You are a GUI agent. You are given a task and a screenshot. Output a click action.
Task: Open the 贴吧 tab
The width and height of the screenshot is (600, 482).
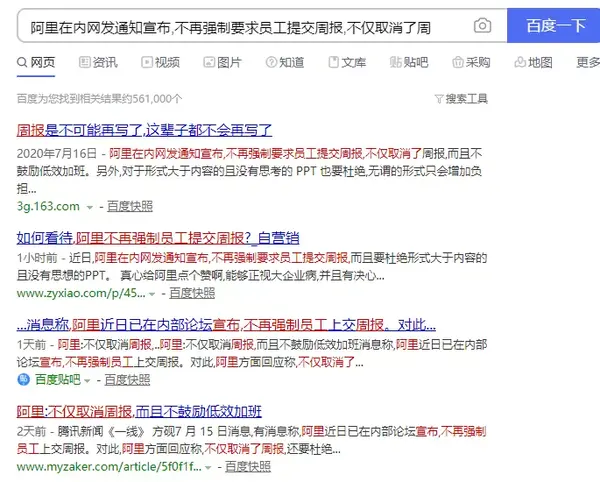tap(409, 62)
